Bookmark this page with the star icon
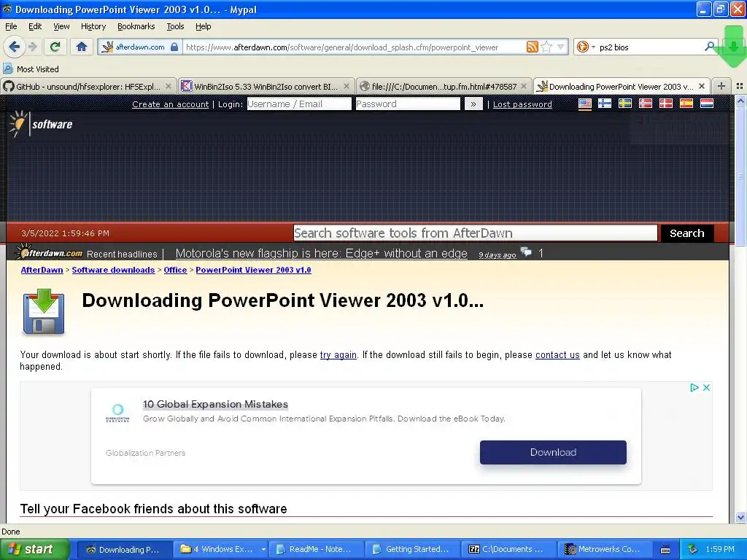The image size is (747, 560). [547, 47]
